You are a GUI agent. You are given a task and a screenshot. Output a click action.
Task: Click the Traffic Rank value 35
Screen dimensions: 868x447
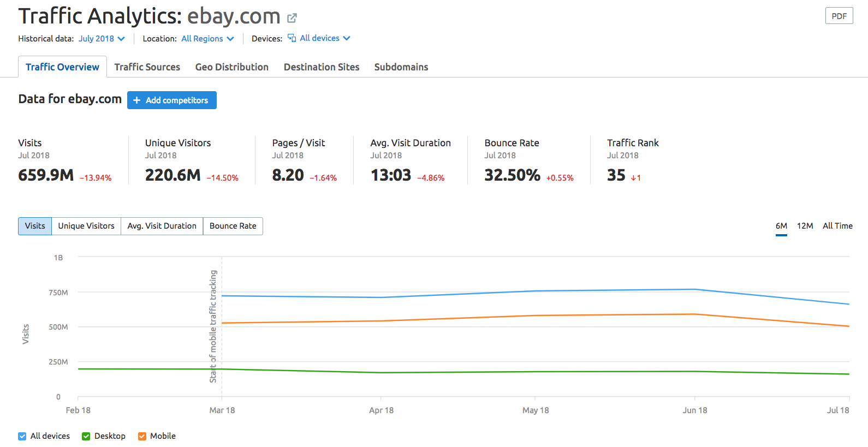tap(616, 175)
